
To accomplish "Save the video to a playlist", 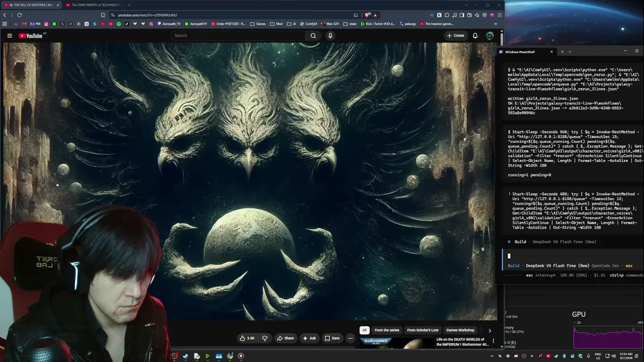I will [332, 338].
